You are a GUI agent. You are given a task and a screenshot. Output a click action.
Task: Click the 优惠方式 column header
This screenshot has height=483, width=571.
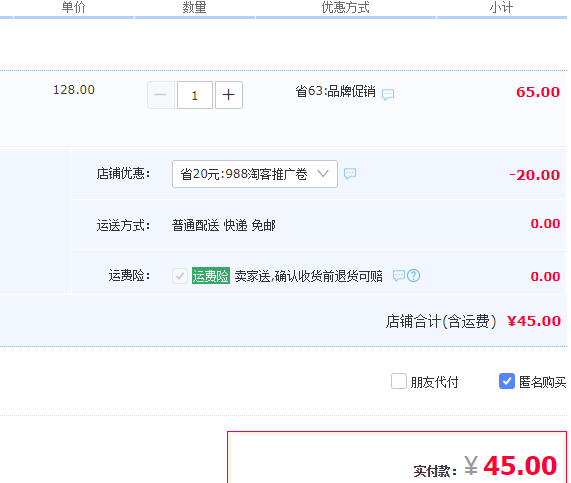pyautogui.click(x=346, y=7)
